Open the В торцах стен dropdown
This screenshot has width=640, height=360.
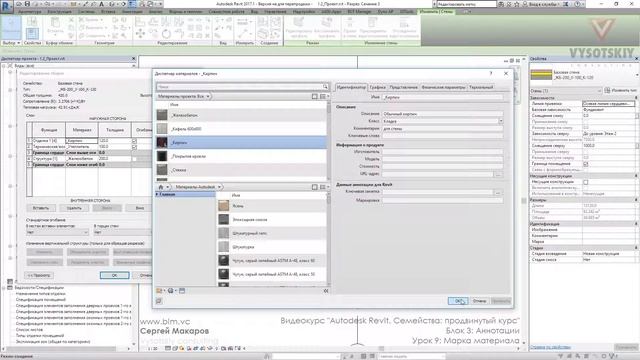click(122, 232)
